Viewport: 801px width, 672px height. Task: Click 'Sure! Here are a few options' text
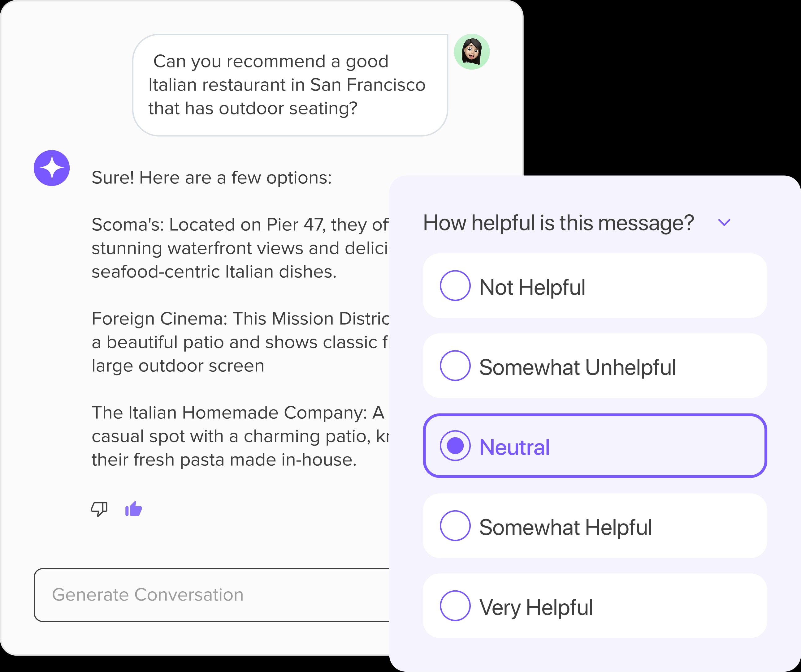(212, 178)
